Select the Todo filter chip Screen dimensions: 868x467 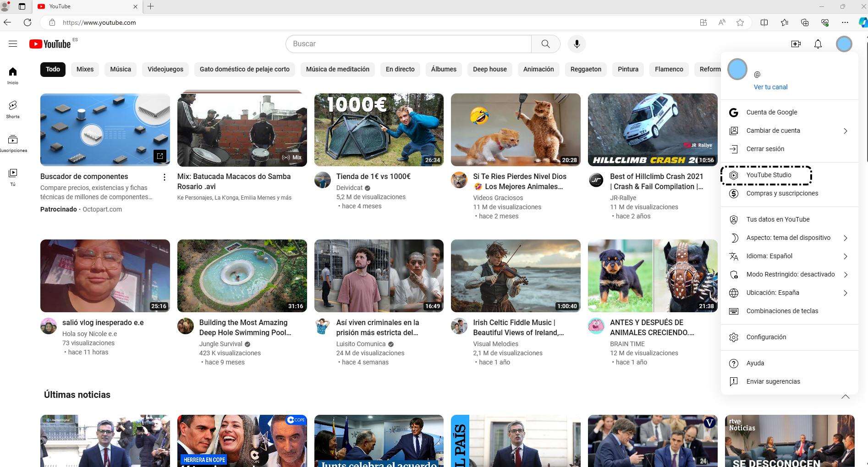click(x=53, y=69)
